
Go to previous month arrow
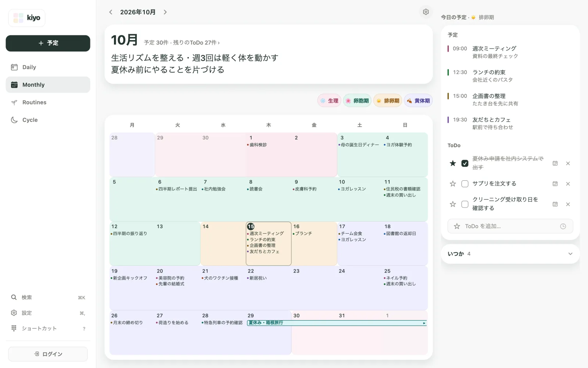(x=111, y=12)
